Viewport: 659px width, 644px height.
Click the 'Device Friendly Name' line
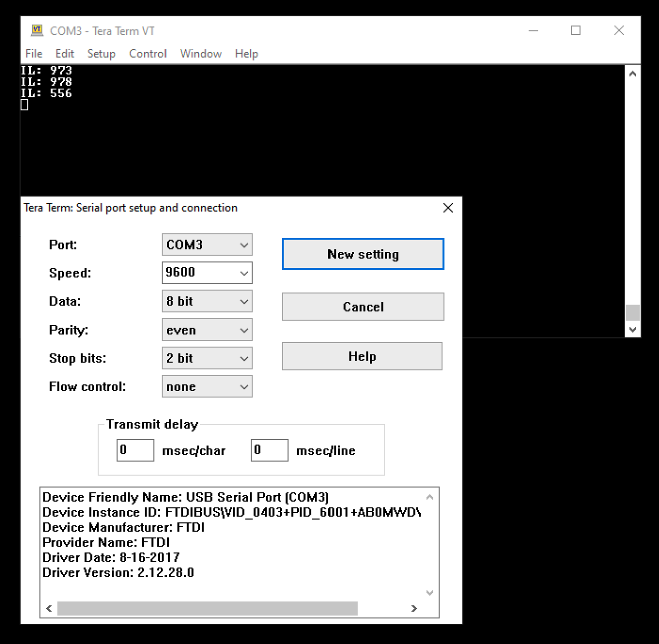pyautogui.click(x=186, y=497)
